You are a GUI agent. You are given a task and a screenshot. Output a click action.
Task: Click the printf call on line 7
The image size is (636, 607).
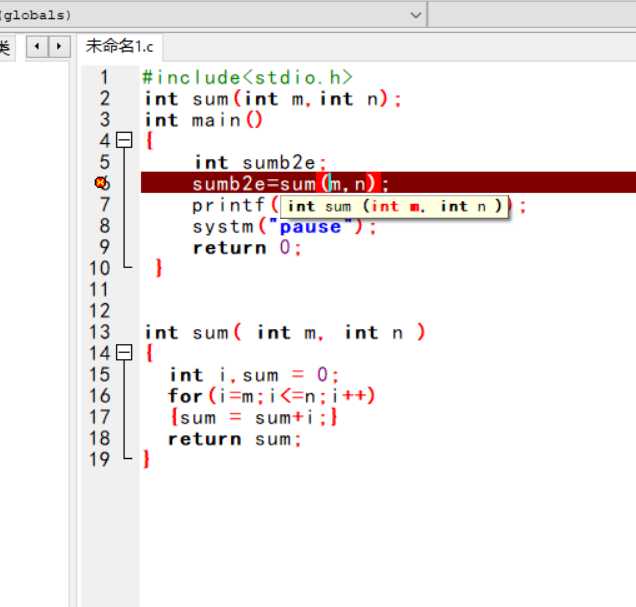(x=236, y=206)
